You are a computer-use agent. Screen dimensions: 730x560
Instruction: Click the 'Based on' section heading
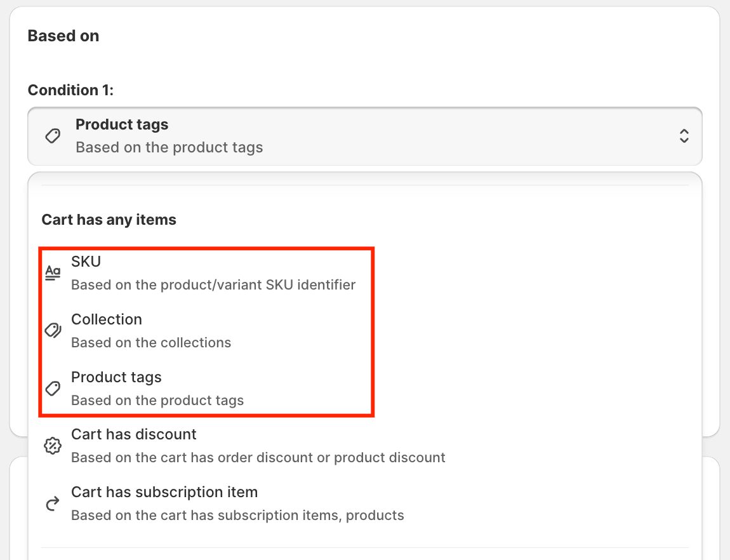click(63, 36)
